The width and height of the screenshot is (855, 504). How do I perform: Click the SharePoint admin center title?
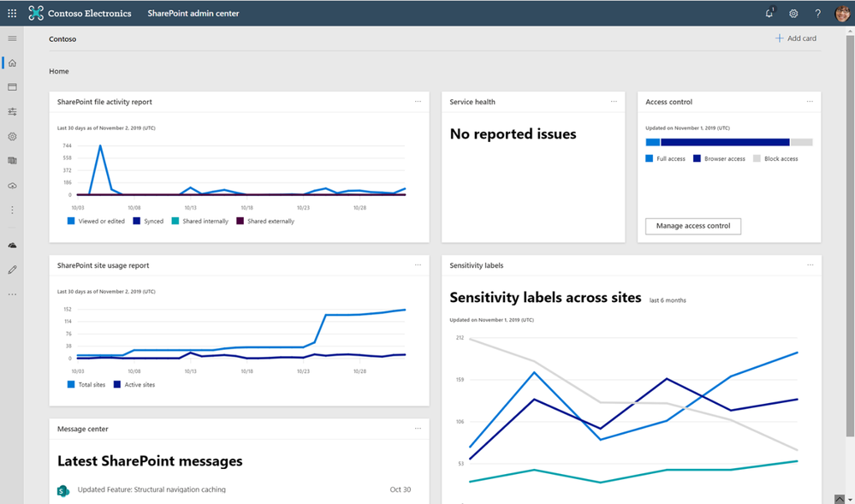click(193, 14)
